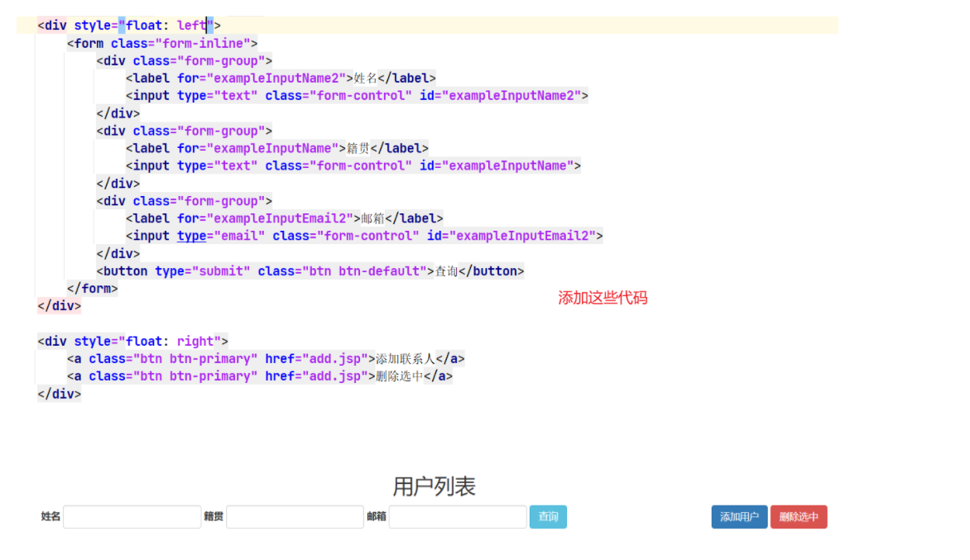The height and width of the screenshot is (560, 970).
Task: Click the 姓名 input field
Action: [132, 517]
